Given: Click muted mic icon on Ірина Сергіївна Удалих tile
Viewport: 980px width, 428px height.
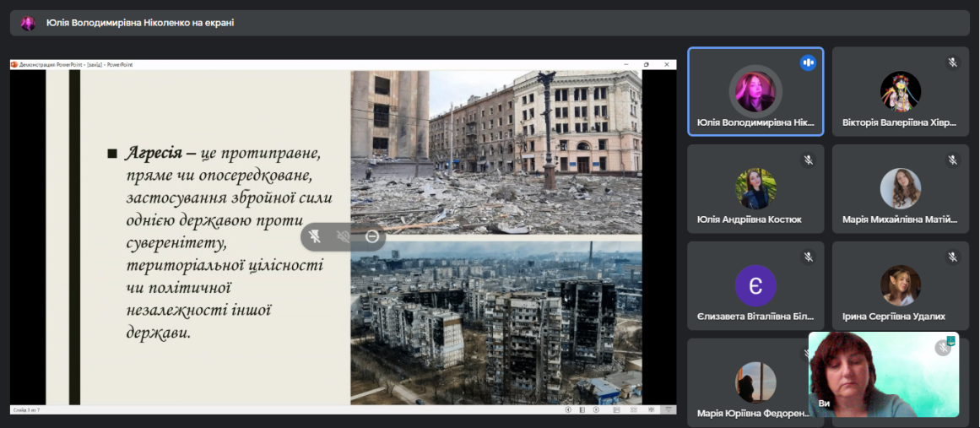Looking at the screenshot, I should (x=952, y=257).
